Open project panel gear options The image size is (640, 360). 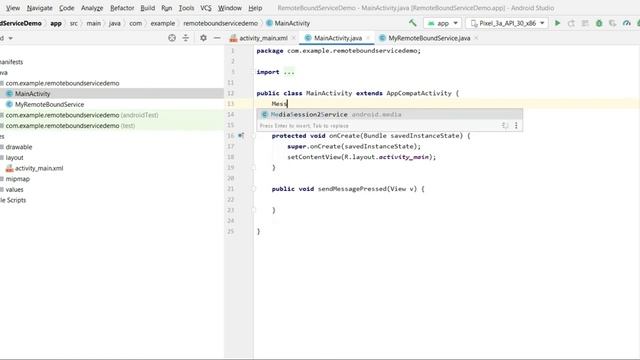tap(203, 38)
